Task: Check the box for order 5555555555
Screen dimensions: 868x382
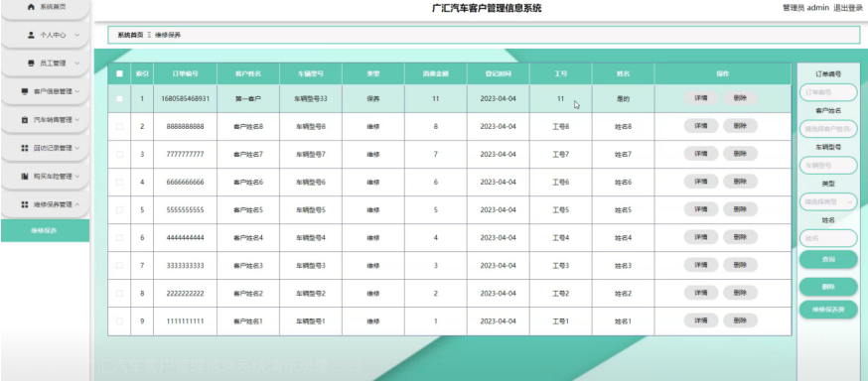Action: click(119, 210)
